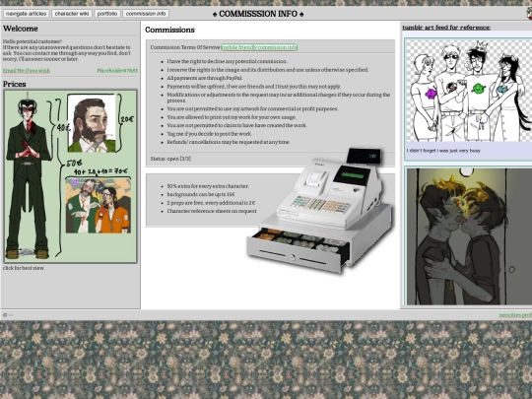Open the four-character group sketch tumblr post
The height and width of the screenshot is (399, 532).
(468, 90)
